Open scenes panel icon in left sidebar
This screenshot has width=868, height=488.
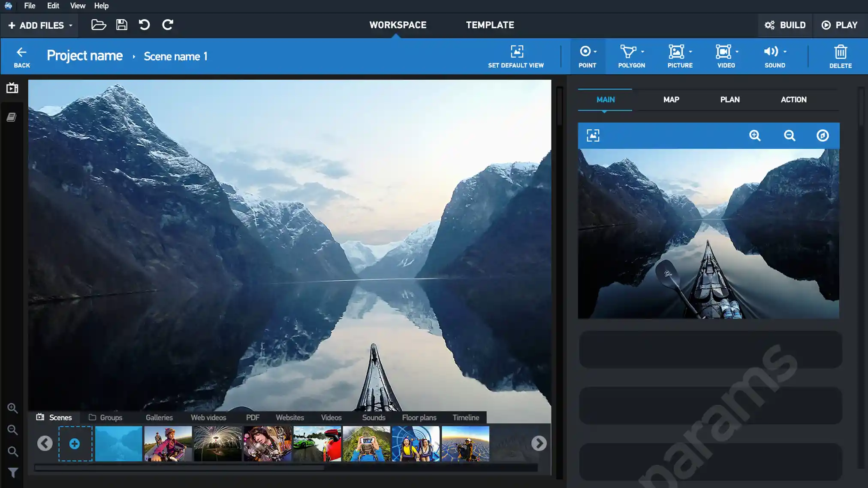[12, 88]
